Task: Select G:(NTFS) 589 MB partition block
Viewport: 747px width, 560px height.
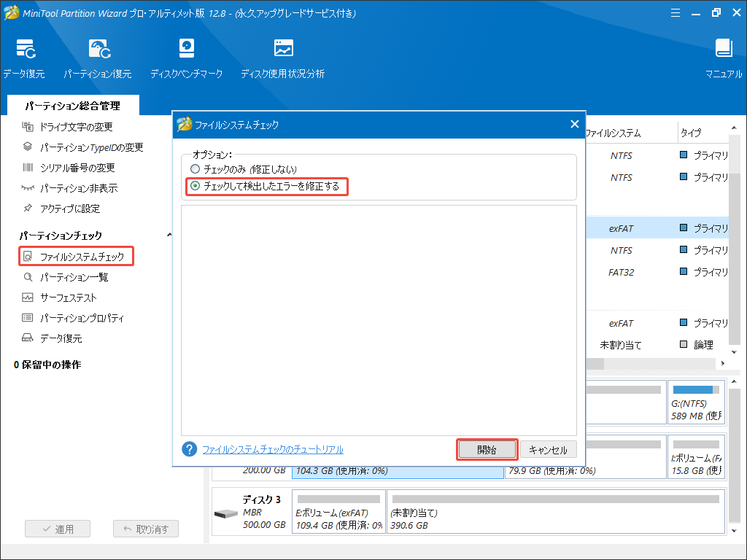Action: [x=696, y=402]
